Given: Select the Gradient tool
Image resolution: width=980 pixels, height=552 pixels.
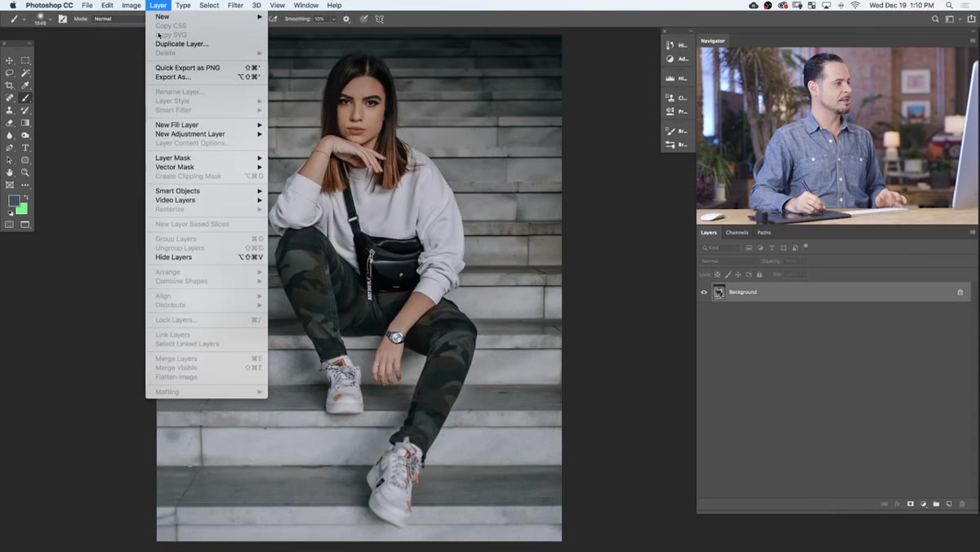Looking at the screenshot, I should click(x=25, y=122).
